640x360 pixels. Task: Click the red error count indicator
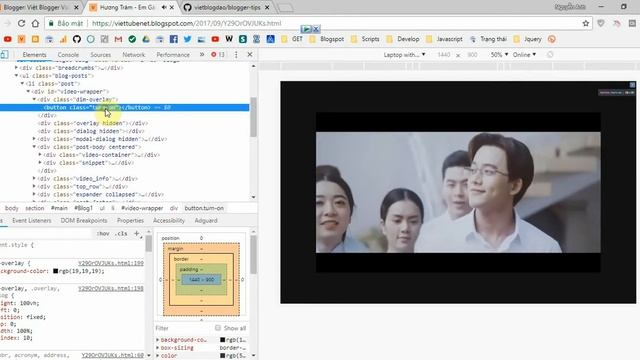(218, 55)
